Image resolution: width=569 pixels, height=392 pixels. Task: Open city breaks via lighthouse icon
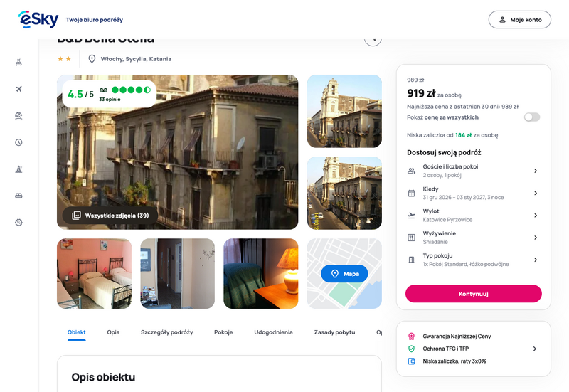(x=19, y=169)
